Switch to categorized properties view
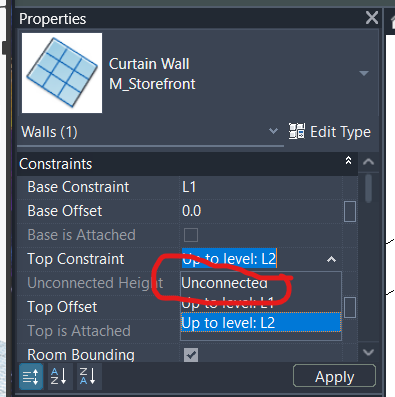 [x=31, y=377]
